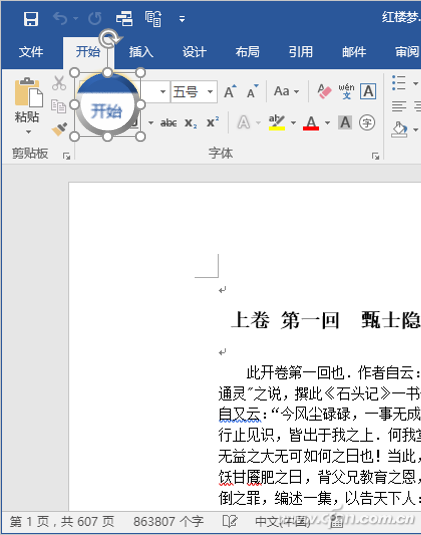Click the 五号 font size field
This screenshot has height=535, width=421.
pyautogui.click(x=188, y=91)
